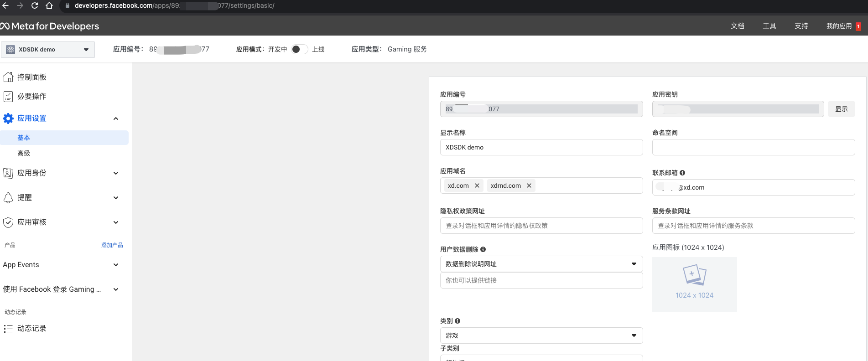
Task: Click the XDSDK demo app icon
Action: [10, 49]
